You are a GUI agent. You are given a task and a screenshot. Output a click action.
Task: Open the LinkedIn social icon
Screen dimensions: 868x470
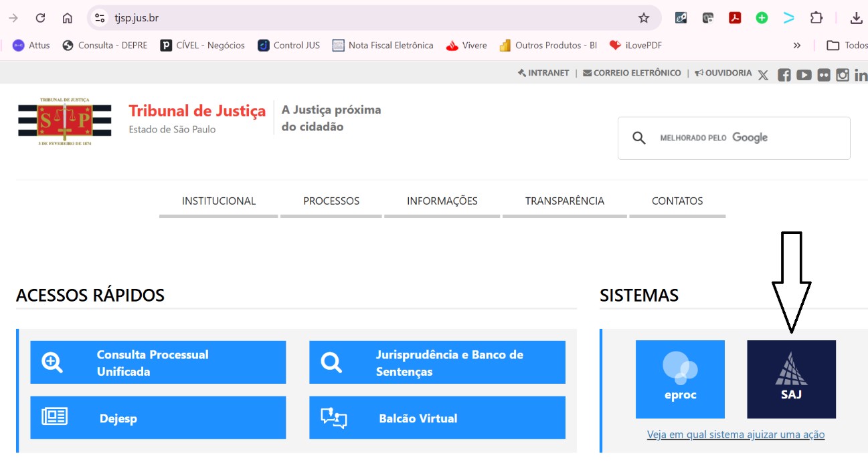click(x=861, y=76)
